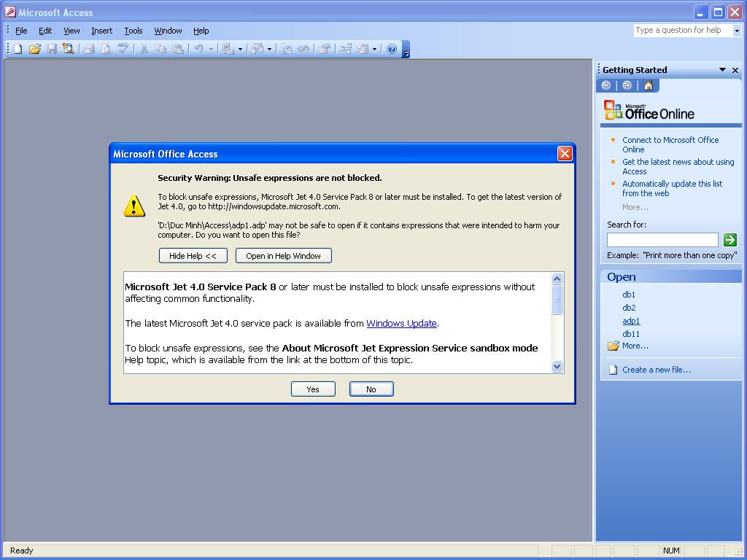Open the Tools menu
The width and height of the screenshot is (747, 560).
tap(133, 31)
